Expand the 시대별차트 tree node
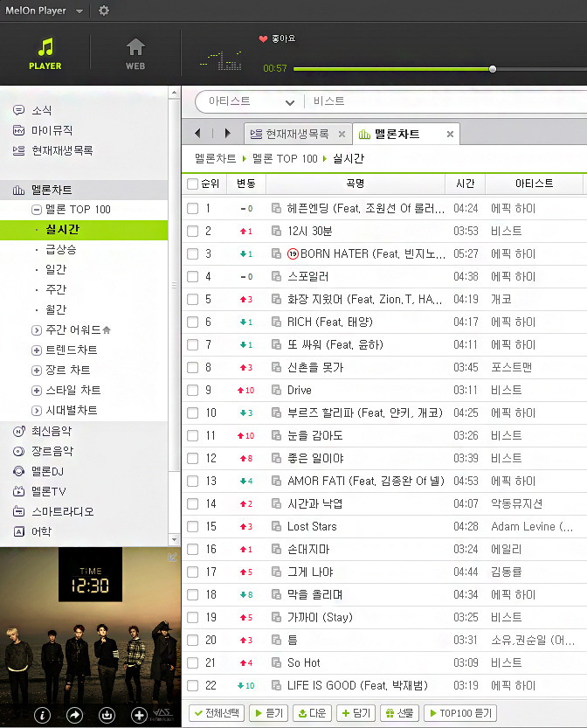This screenshot has width=587, height=728. coord(36,411)
